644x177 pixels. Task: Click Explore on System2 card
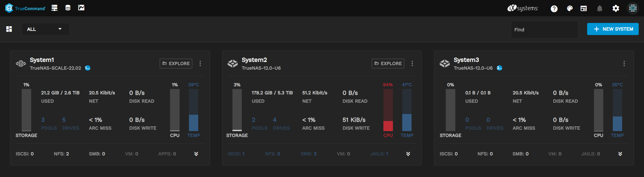click(388, 64)
